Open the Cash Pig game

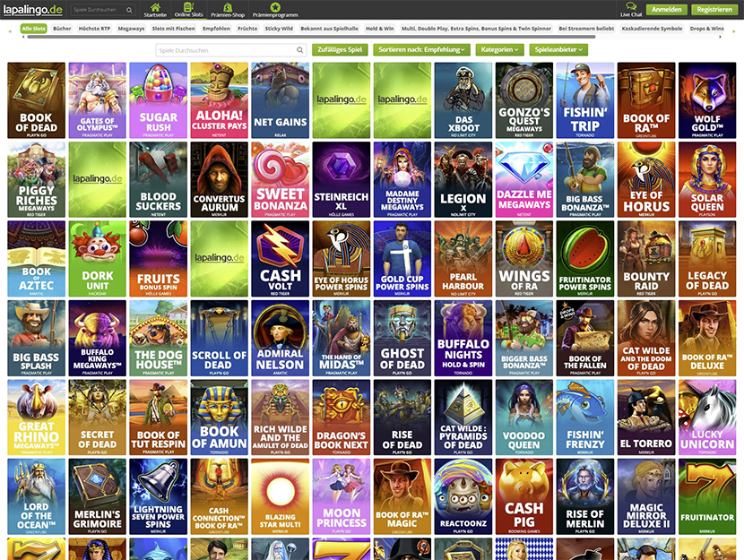[524, 496]
